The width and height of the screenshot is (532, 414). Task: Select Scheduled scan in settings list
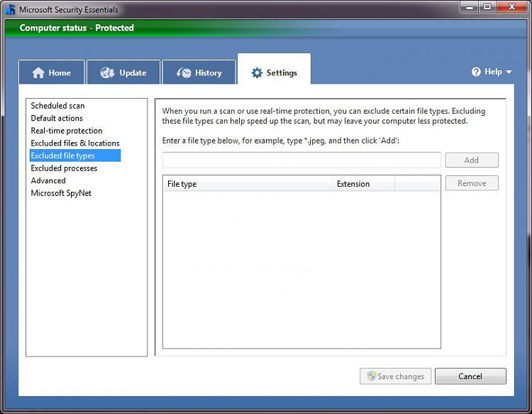(57, 106)
